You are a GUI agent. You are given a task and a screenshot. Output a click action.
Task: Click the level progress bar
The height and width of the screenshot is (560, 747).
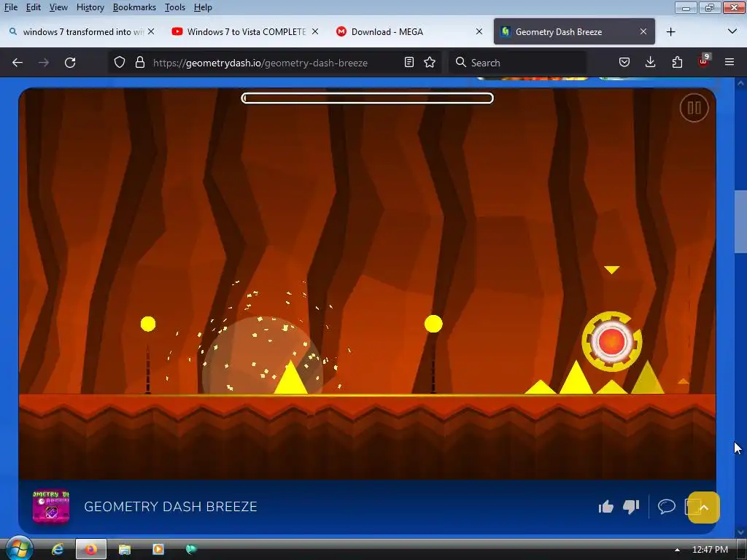(368, 98)
